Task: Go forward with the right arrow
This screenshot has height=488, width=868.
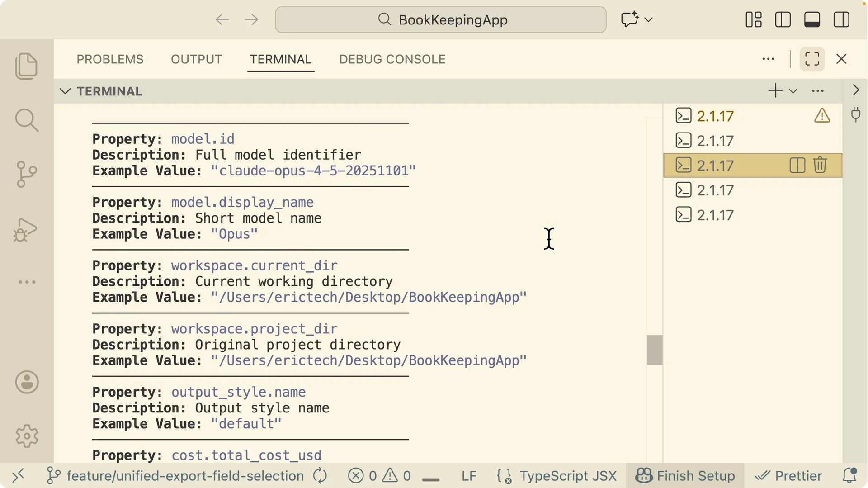Action: 251,19
